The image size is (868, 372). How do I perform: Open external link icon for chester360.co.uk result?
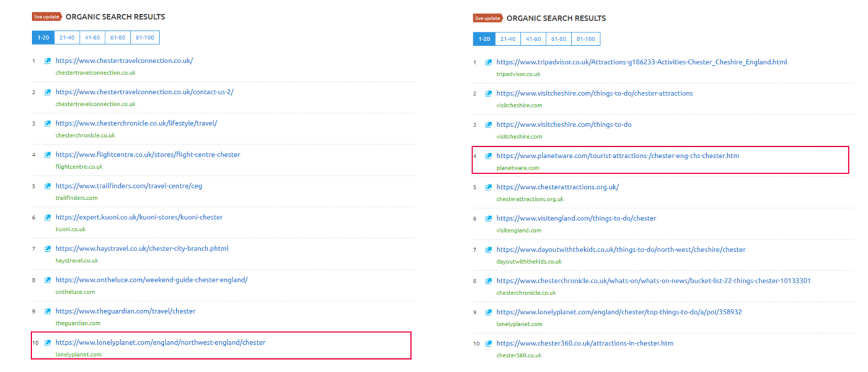(489, 343)
